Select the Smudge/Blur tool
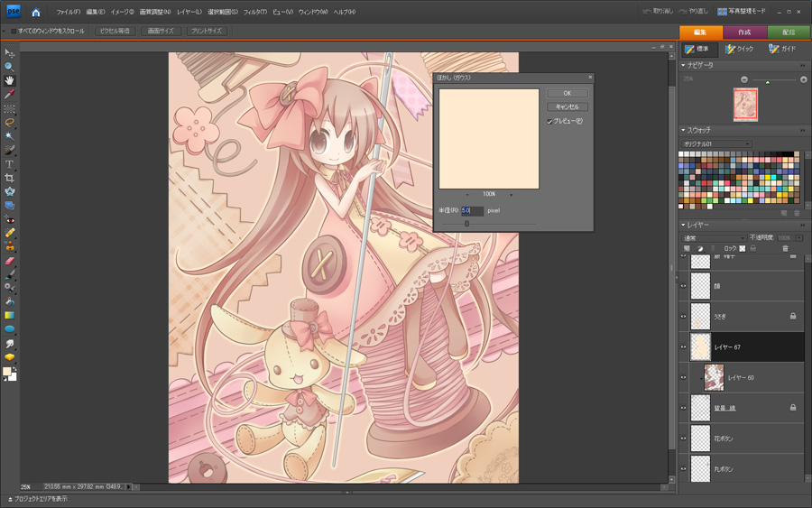812x508 pixels. coord(9,343)
